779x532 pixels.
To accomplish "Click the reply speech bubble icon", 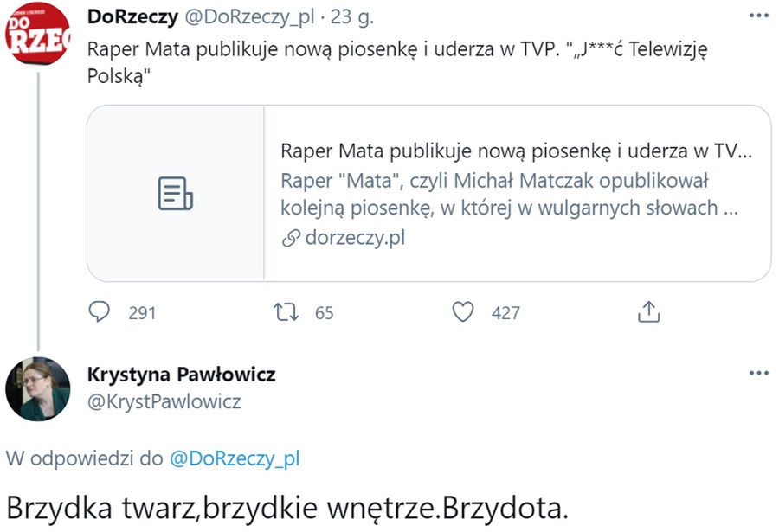I will [100, 312].
